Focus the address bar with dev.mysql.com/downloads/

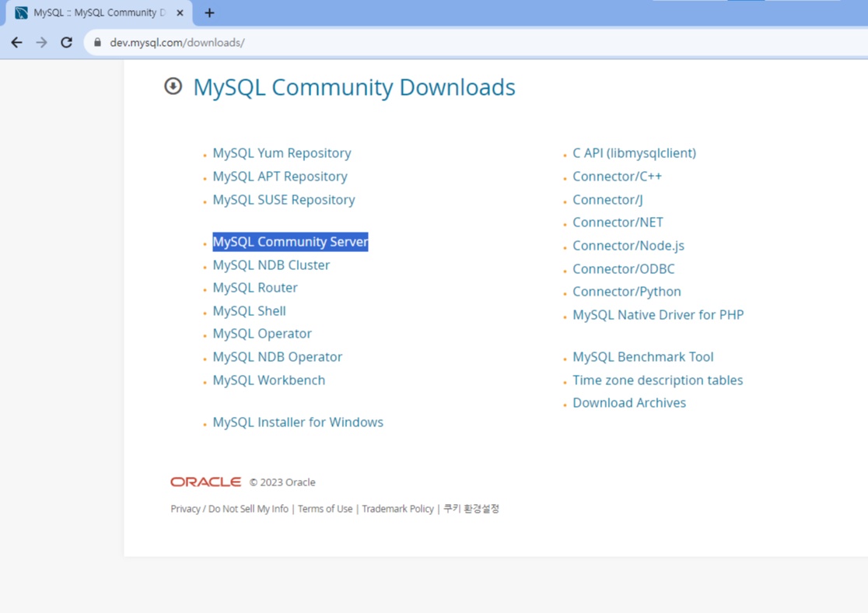[476, 43]
